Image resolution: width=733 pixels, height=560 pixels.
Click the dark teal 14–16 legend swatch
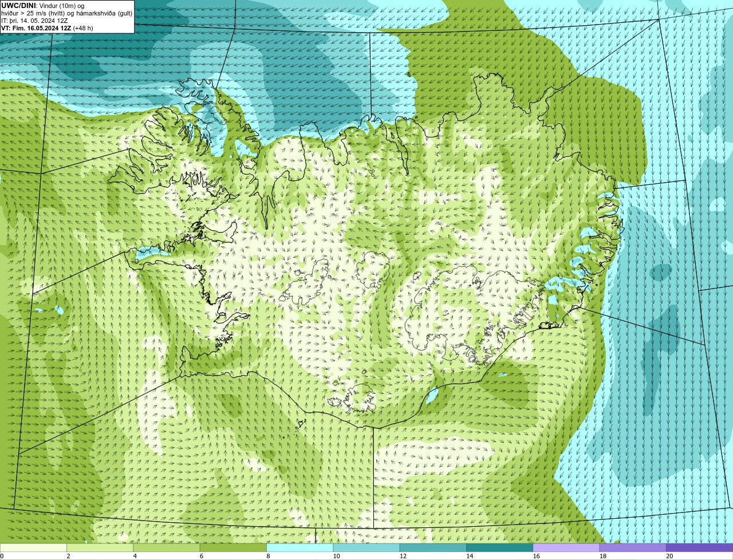tap(500, 547)
